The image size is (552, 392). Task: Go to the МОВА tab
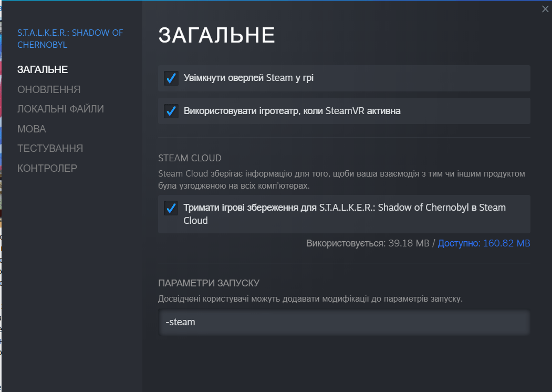tap(32, 129)
